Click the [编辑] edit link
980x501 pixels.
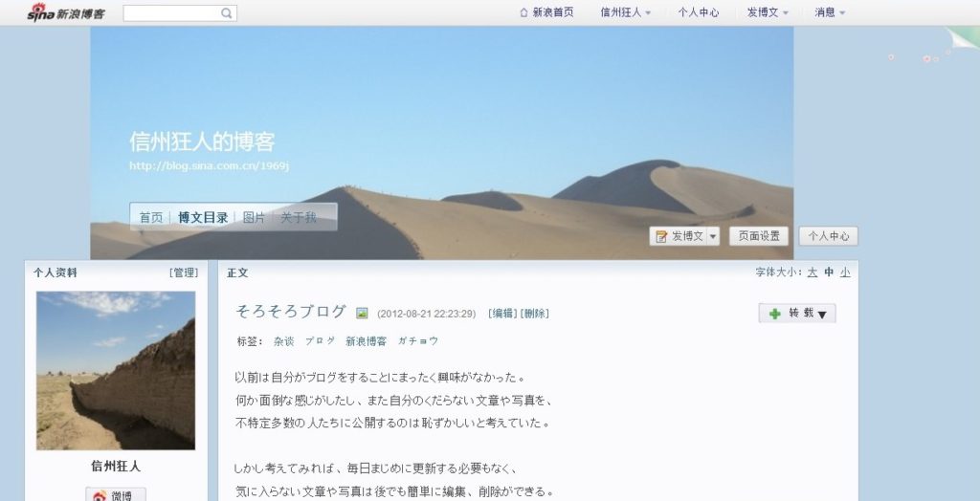coord(502,314)
